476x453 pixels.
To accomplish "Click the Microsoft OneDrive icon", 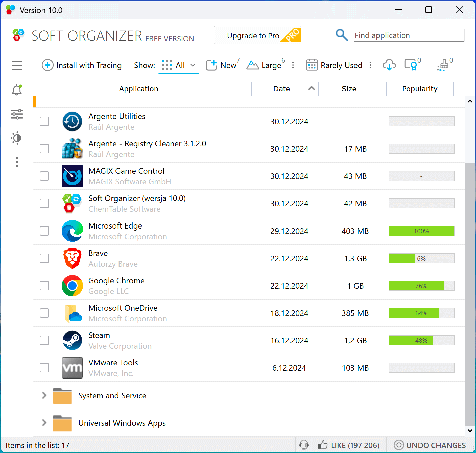I will click(73, 313).
